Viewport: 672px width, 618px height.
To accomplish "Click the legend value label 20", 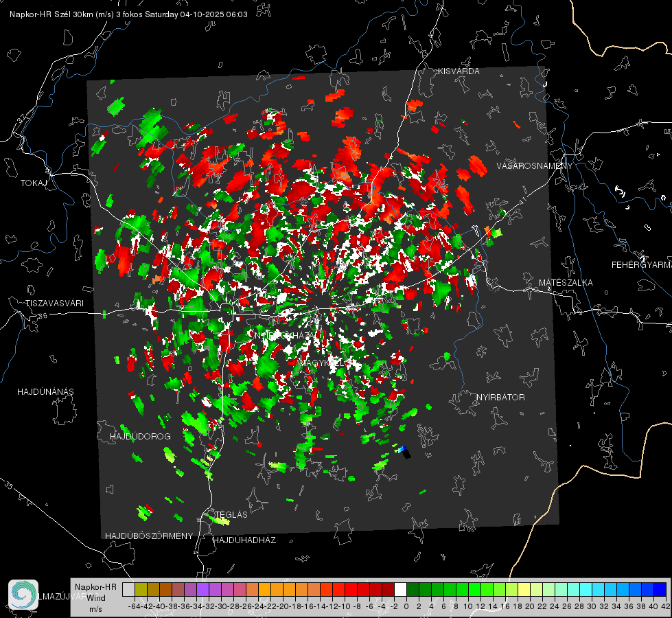I will 530,606.
